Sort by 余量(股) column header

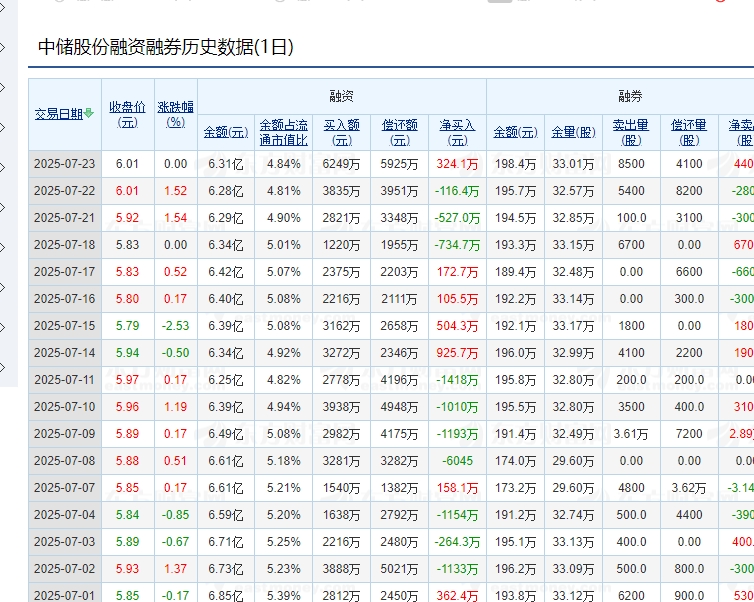coord(573,132)
